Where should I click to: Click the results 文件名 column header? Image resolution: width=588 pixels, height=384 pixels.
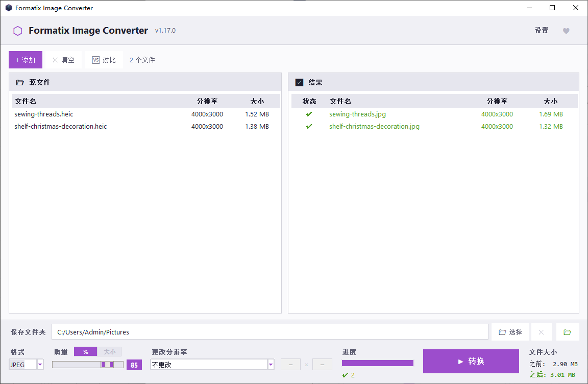340,101
